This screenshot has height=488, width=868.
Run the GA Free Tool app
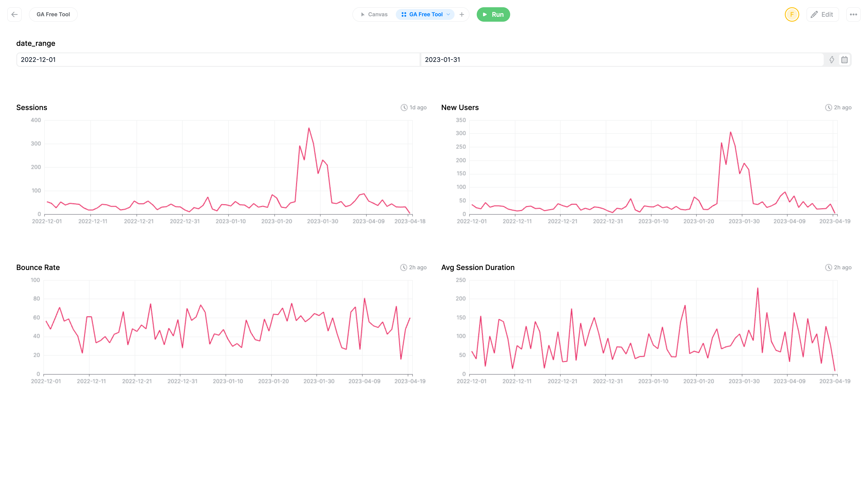pyautogui.click(x=493, y=14)
